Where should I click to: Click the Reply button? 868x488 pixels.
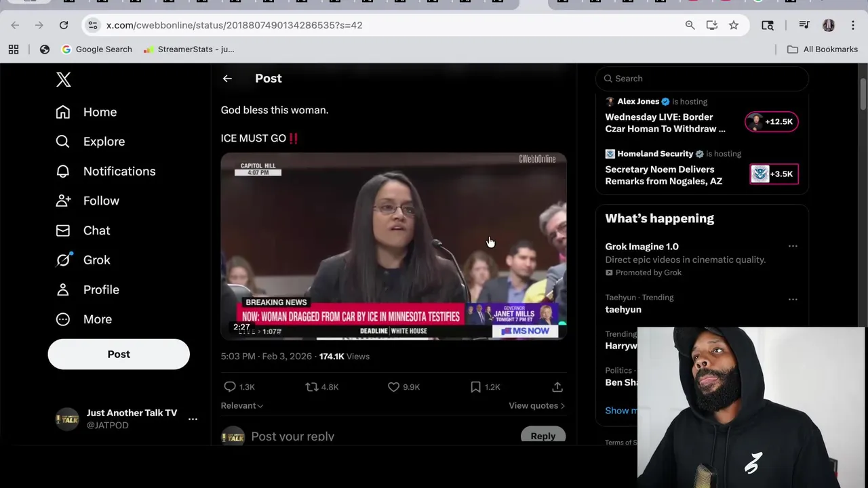542,436
